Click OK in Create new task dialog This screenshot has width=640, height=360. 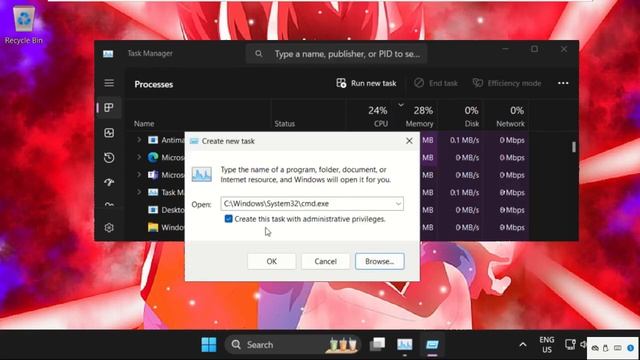[x=271, y=261]
